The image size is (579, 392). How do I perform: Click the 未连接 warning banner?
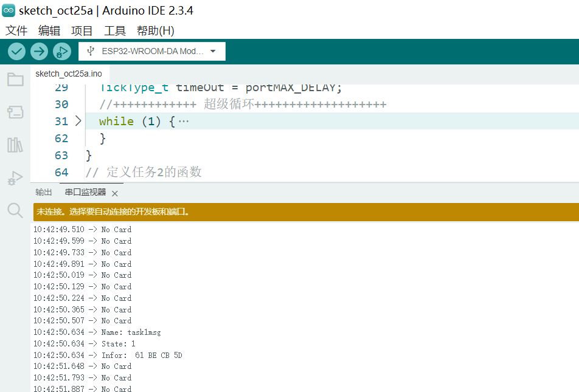pyautogui.click(x=306, y=212)
